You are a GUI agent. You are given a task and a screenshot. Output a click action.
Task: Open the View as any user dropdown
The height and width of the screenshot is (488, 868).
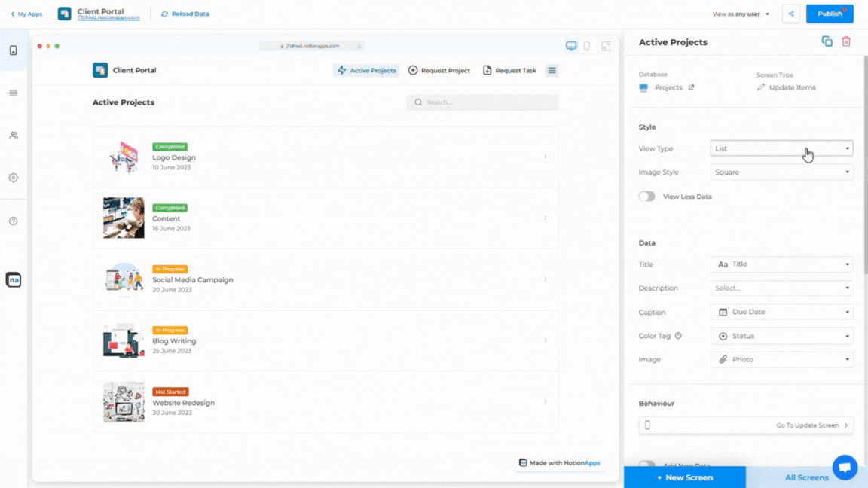(x=741, y=14)
